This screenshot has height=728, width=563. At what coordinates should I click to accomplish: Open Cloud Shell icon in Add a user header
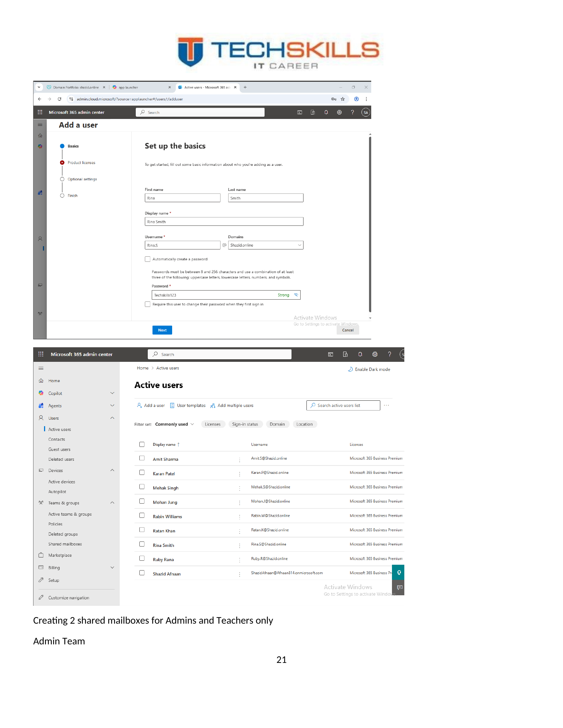coord(300,112)
